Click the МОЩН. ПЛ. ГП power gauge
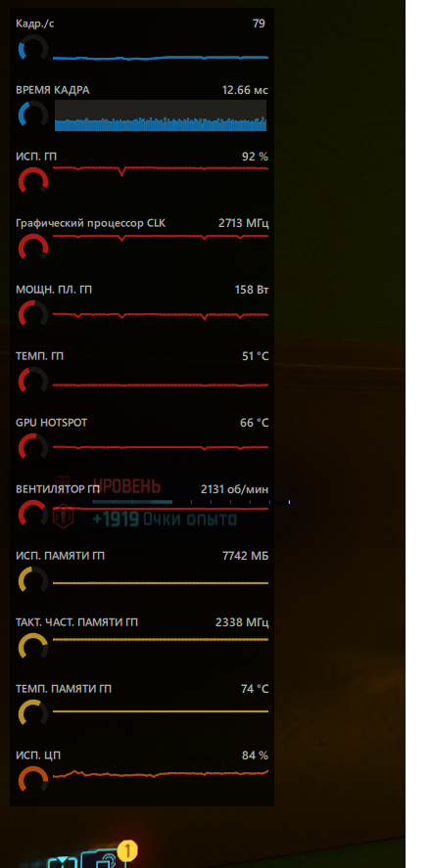Image resolution: width=431 pixels, height=868 pixels. (x=33, y=315)
